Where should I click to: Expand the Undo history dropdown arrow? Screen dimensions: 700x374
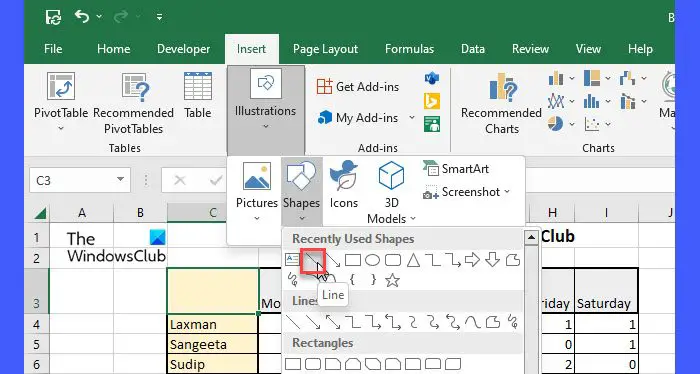(99, 17)
